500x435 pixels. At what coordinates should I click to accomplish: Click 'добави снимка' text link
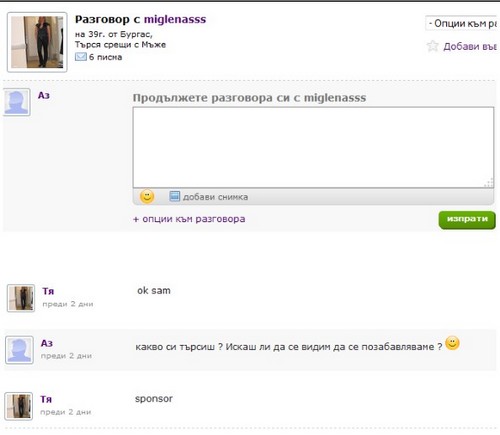pyautogui.click(x=215, y=197)
